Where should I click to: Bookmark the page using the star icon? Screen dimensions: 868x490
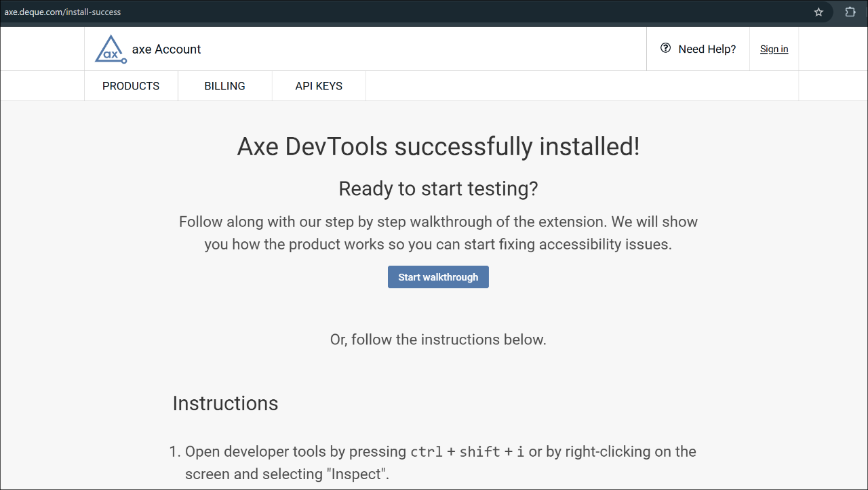(x=818, y=12)
